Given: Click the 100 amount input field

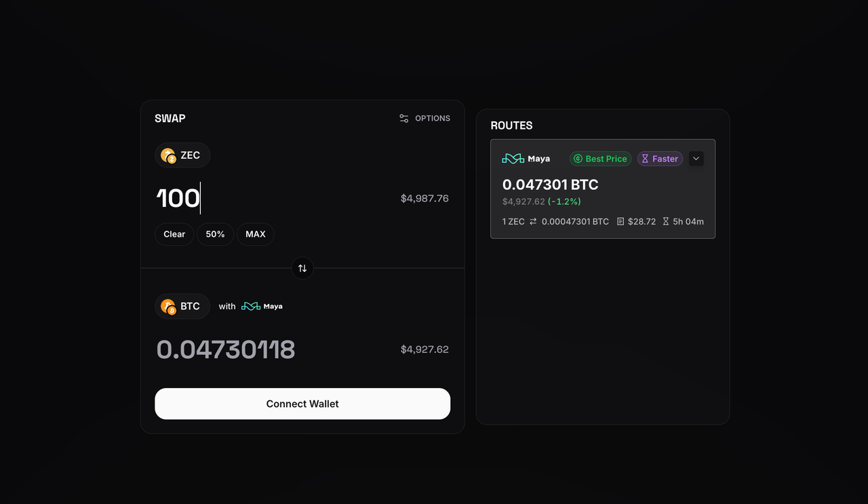Looking at the screenshot, I should click(271, 198).
